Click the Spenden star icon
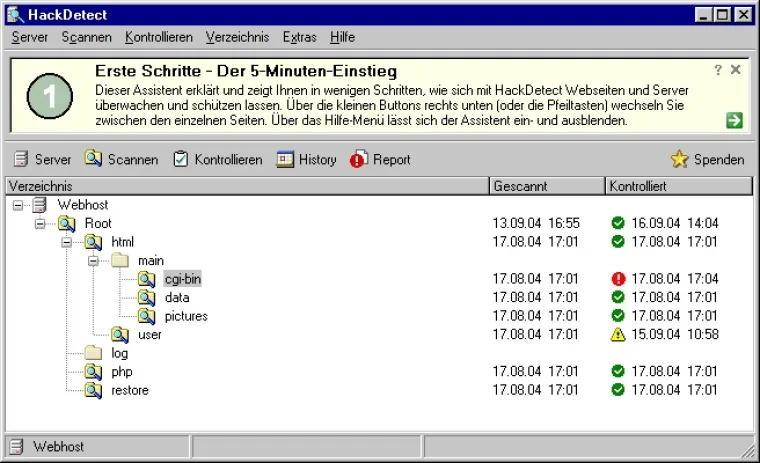 pyautogui.click(x=679, y=159)
